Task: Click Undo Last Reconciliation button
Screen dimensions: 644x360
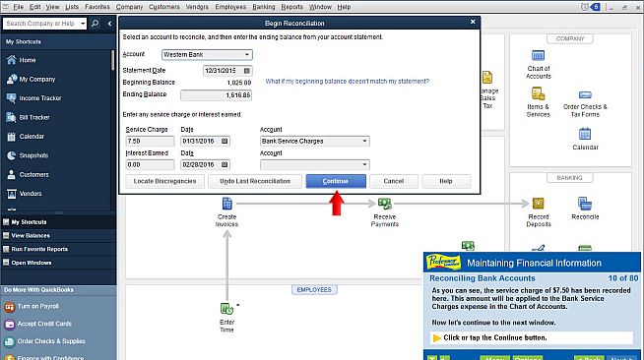Action: pos(255,181)
